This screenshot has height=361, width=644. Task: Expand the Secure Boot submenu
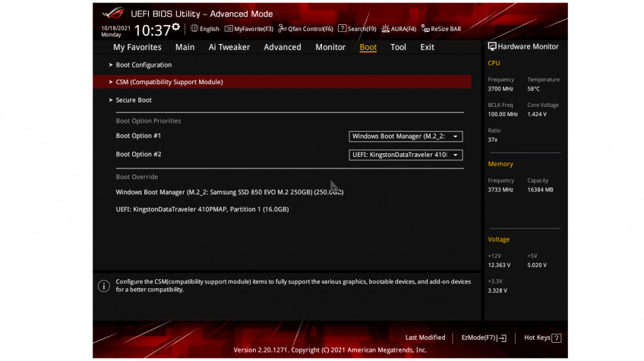[134, 100]
